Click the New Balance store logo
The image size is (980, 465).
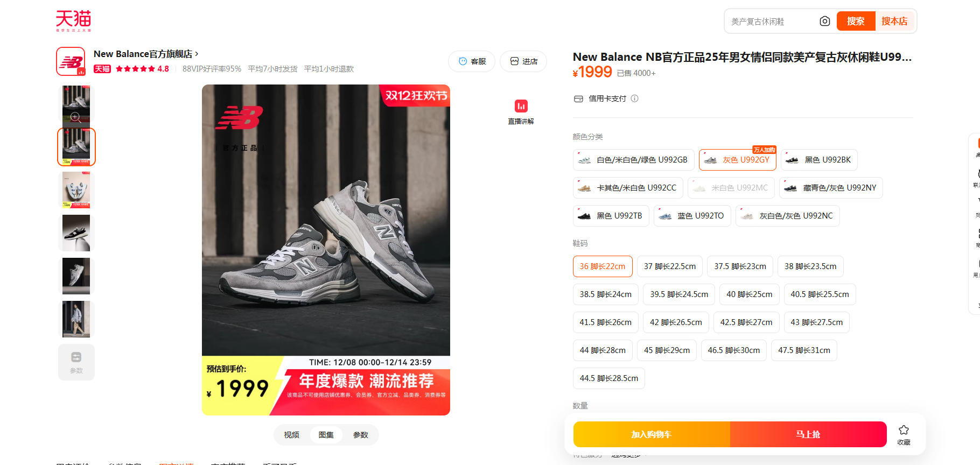pos(71,62)
